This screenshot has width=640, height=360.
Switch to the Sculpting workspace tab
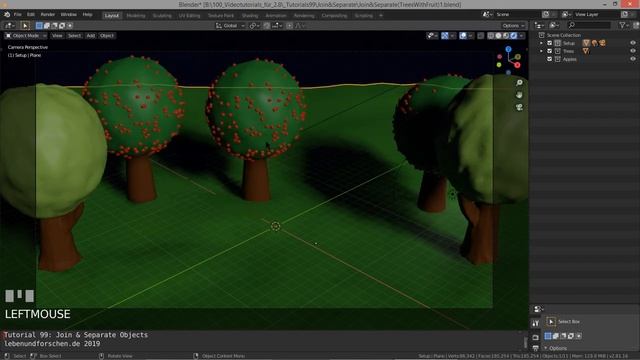[162, 16]
